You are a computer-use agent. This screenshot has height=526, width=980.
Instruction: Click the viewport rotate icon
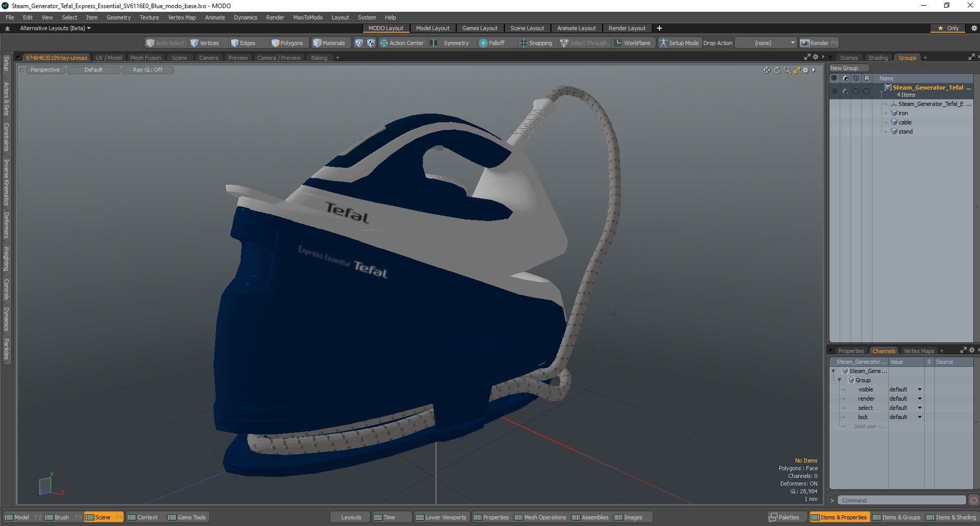point(777,70)
